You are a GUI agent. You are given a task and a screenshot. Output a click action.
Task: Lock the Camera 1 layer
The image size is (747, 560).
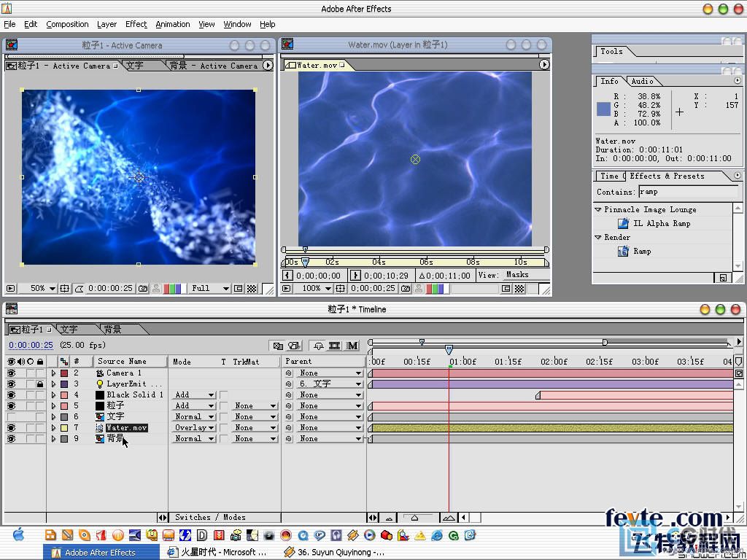40,373
